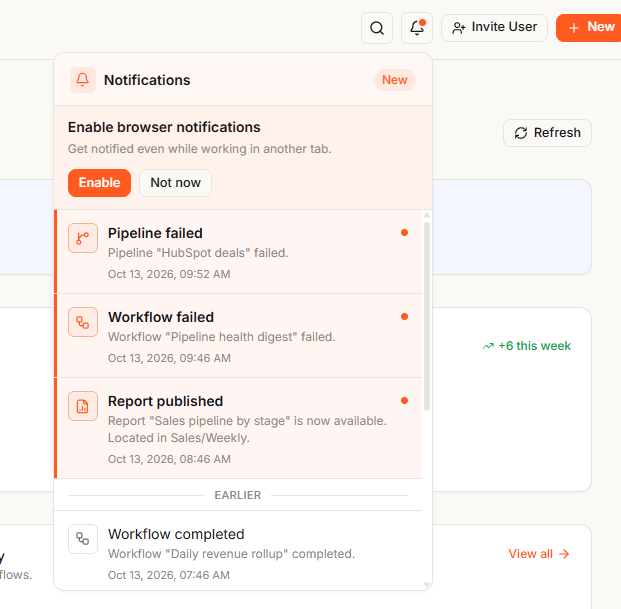Click unread dot on Report published

click(x=404, y=401)
